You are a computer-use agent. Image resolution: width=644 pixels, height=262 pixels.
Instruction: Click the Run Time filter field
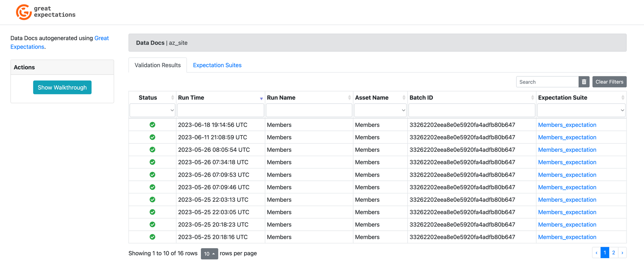pos(221,110)
